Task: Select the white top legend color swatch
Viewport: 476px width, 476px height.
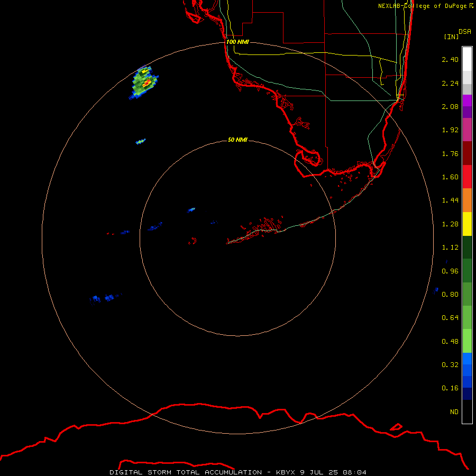Action: [467, 59]
